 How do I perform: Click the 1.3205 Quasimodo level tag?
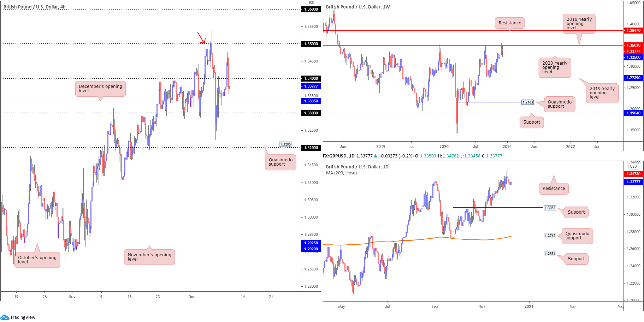point(285,144)
